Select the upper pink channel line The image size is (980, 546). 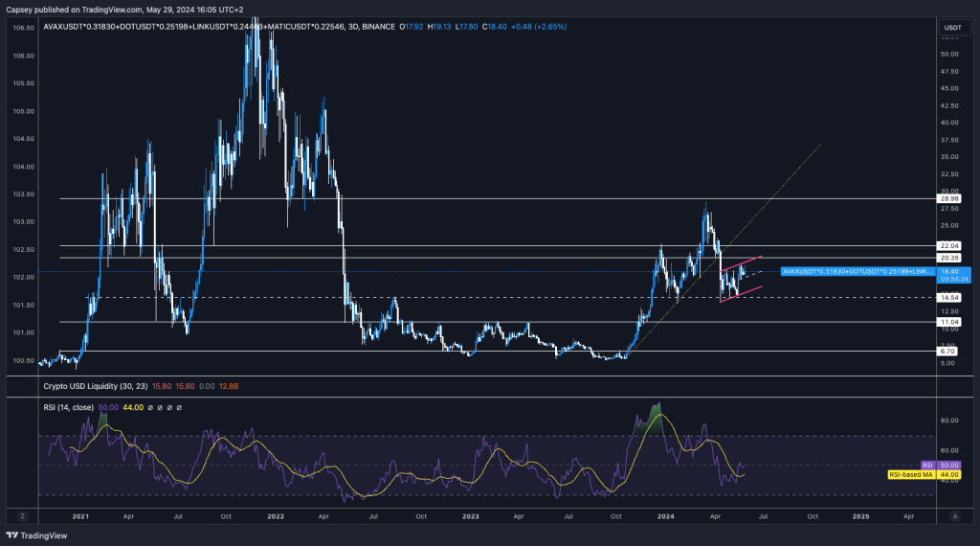point(742,263)
